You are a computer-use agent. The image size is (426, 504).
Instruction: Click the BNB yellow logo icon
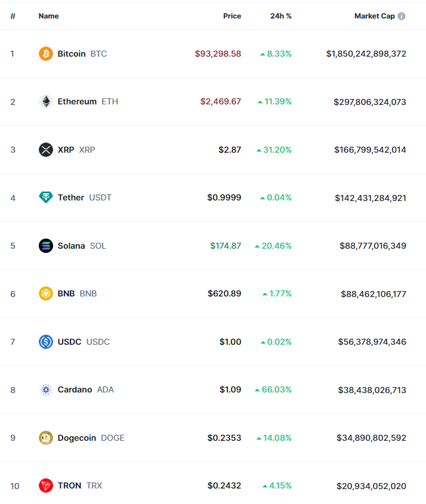46,293
